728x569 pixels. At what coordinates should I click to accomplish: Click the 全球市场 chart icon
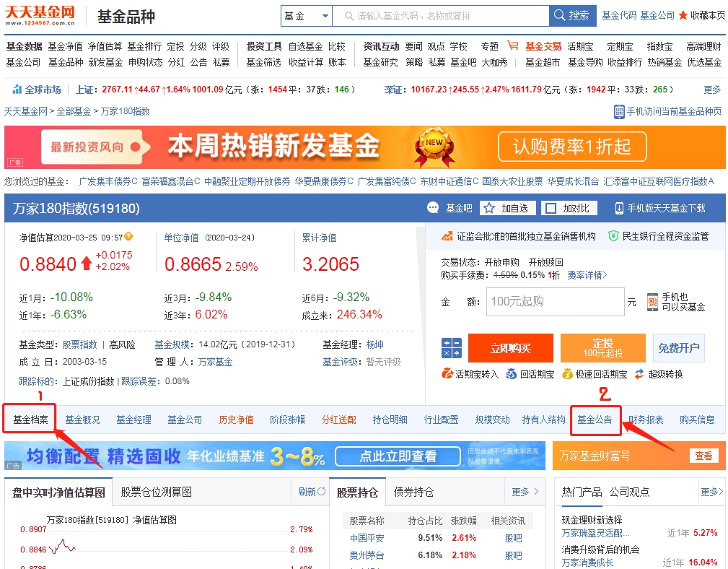(x=17, y=90)
